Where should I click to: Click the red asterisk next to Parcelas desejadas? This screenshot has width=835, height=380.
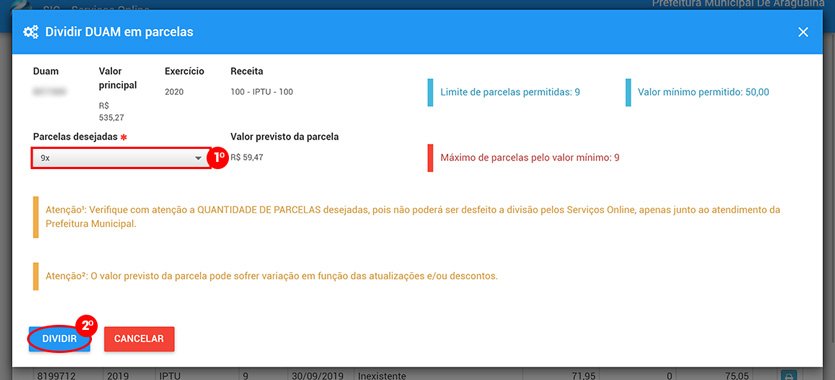tap(124, 137)
